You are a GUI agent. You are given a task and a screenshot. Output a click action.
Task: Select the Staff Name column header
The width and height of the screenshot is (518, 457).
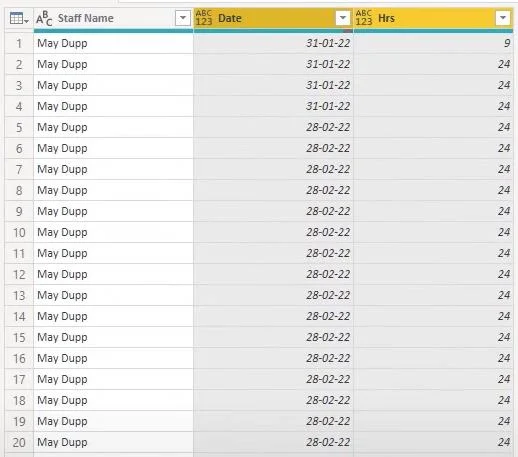113,18
